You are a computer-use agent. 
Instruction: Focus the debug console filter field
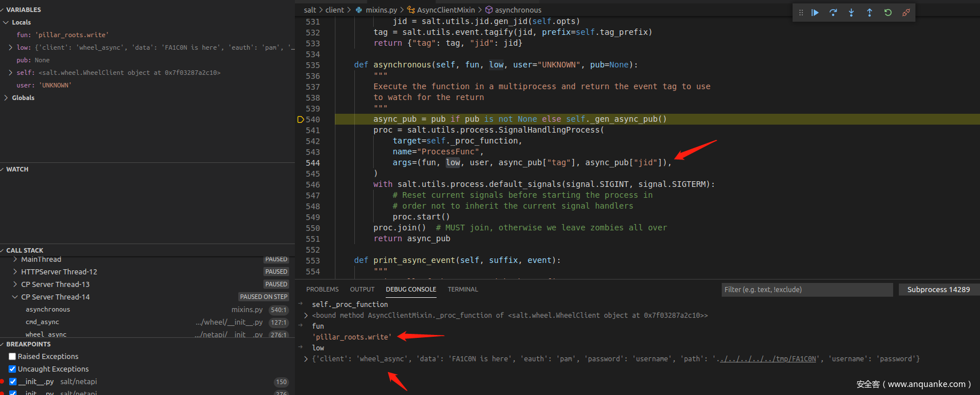coord(806,290)
